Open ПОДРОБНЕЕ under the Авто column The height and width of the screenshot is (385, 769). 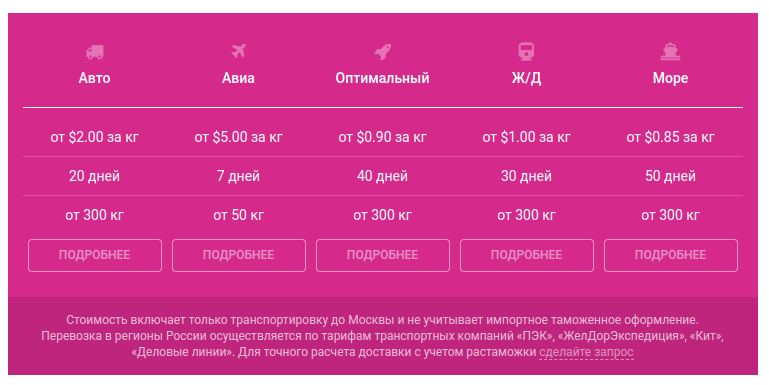coord(95,255)
